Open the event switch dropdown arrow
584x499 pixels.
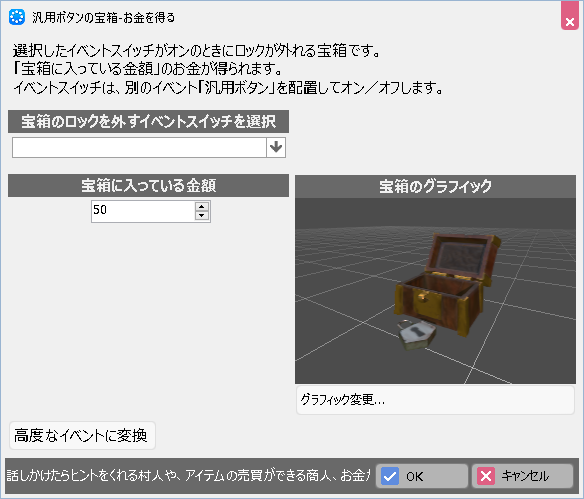pyautogui.click(x=276, y=147)
